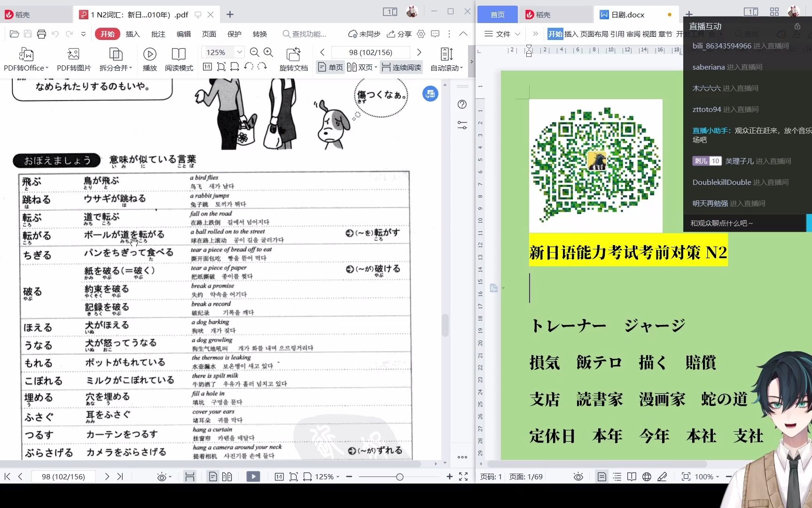Start slideshow with the 播放 button
The image size is (812, 508).
click(149, 59)
